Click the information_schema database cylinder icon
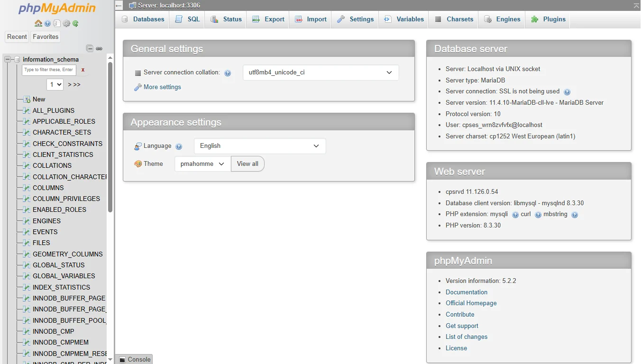 [17, 59]
